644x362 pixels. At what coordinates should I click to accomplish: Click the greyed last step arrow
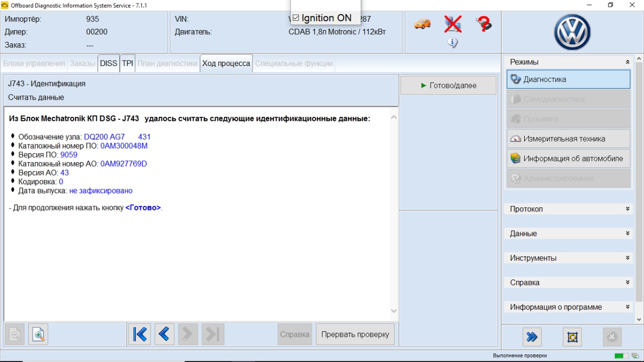pyautogui.click(x=213, y=334)
